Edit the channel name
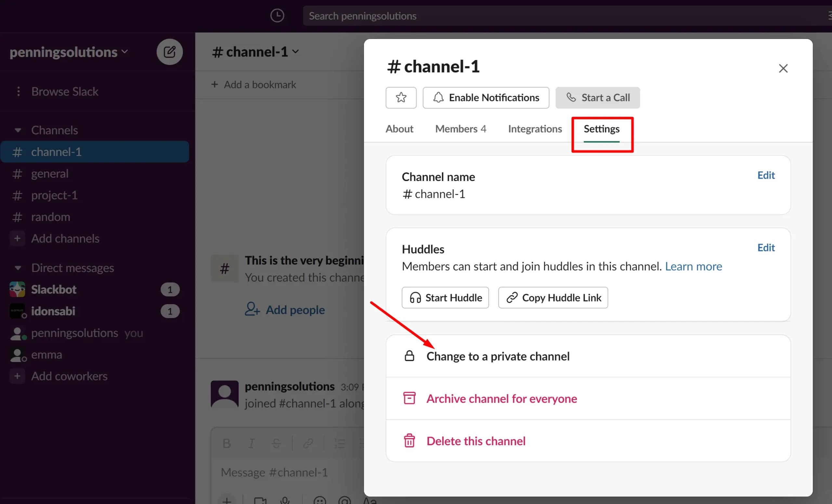 [x=766, y=175]
